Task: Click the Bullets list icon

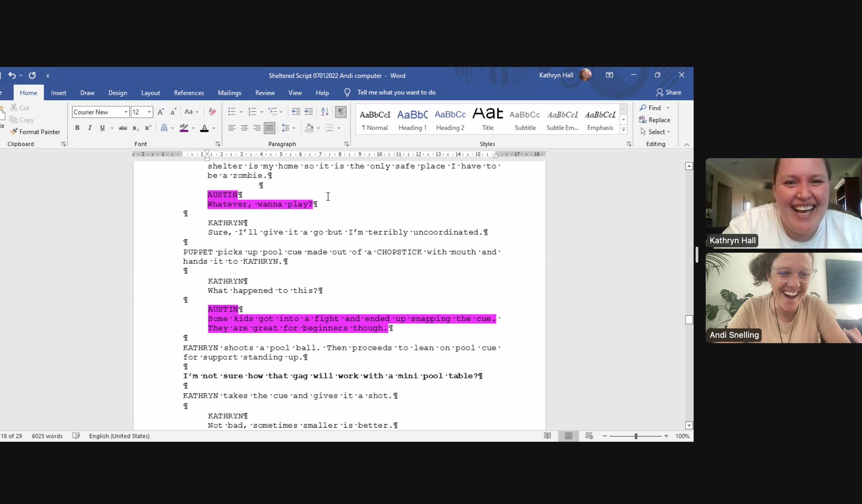Action: click(232, 111)
